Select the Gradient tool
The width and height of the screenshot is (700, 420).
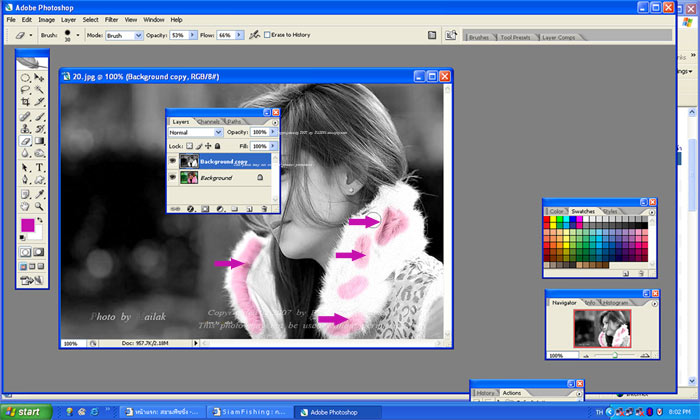coord(39,141)
